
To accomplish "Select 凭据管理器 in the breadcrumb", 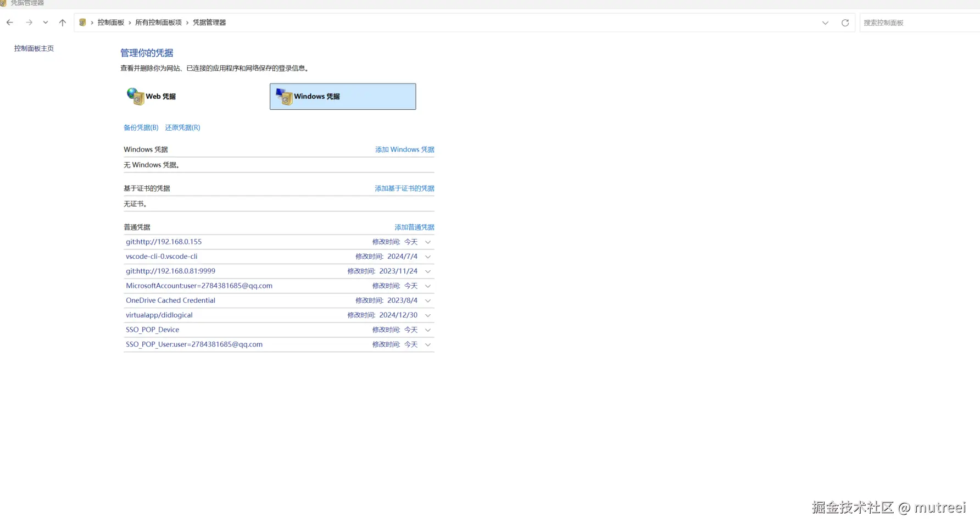I will coord(209,23).
